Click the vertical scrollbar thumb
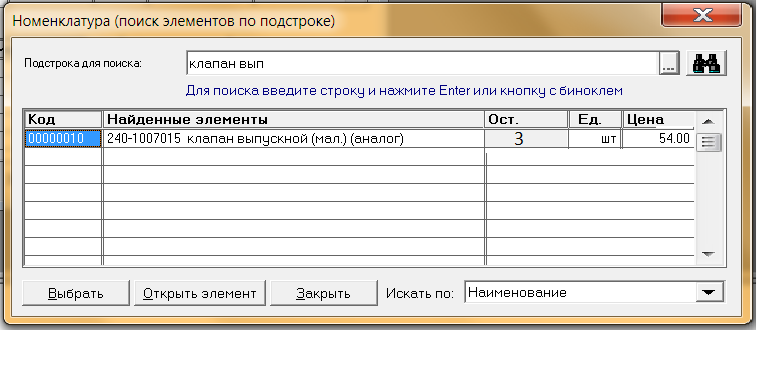This screenshot has width=775, height=374. 709,143
